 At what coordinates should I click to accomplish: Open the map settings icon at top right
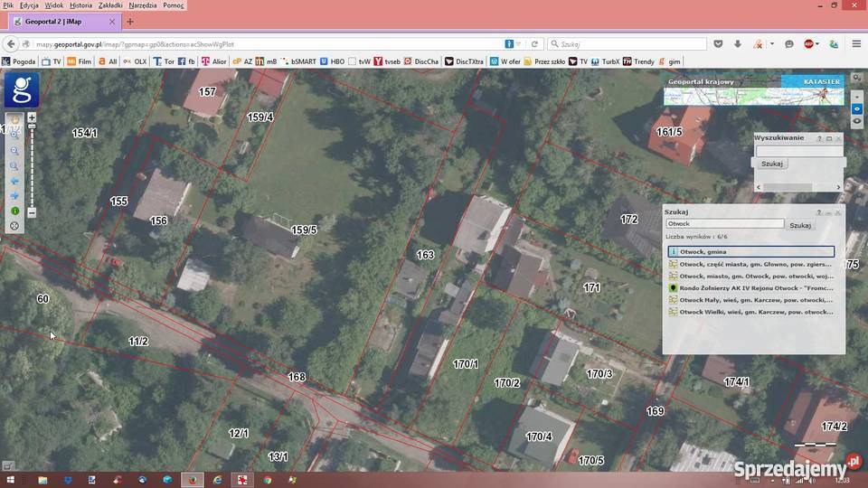[x=857, y=78]
